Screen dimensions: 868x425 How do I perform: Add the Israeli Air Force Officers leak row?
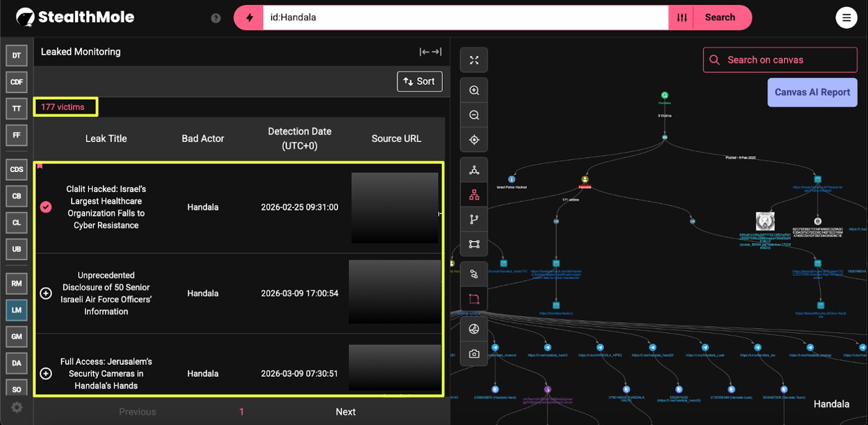point(46,293)
